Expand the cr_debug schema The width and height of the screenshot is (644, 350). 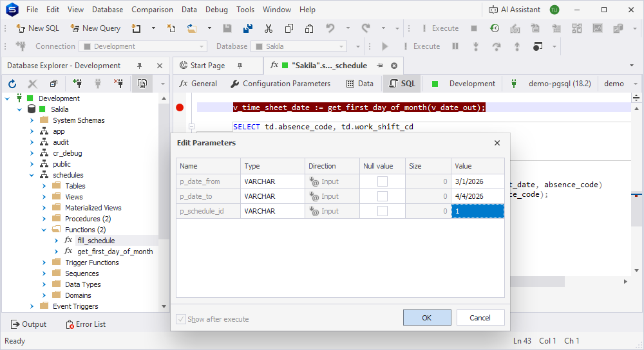tap(32, 153)
